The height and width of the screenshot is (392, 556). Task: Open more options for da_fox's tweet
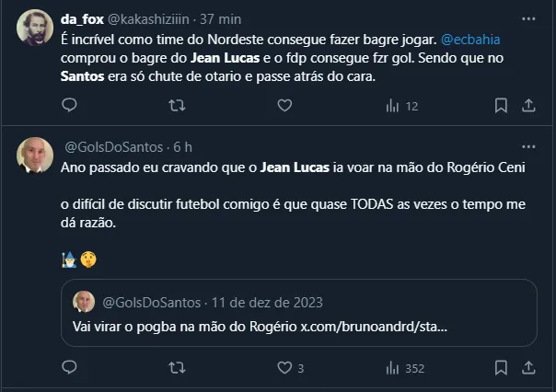tap(529, 17)
